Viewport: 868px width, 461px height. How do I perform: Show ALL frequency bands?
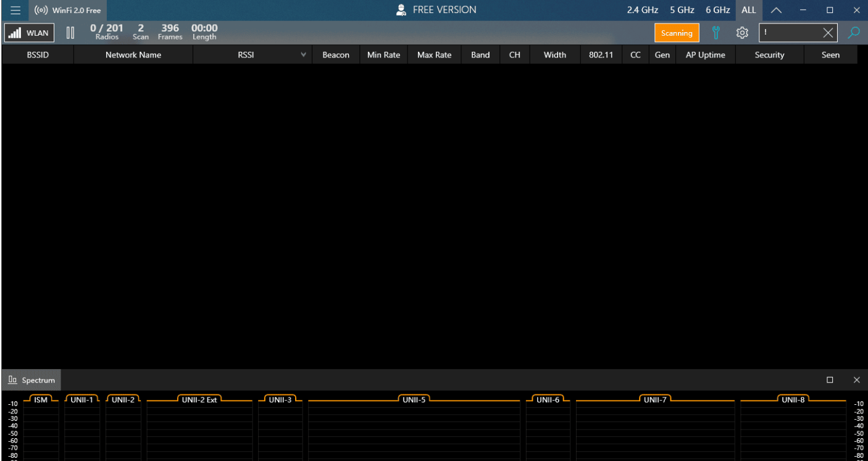click(749, 10)
